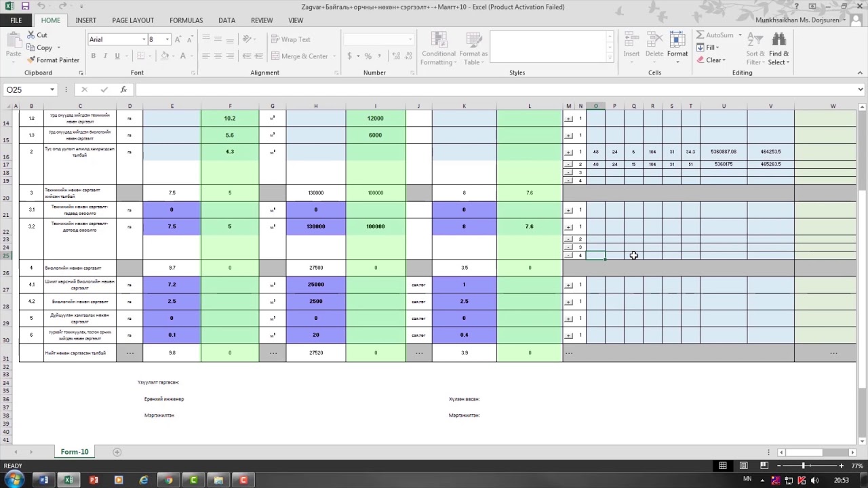Switch to Page Layout view in status bar
868x488 pixels.
pos(744,466)
